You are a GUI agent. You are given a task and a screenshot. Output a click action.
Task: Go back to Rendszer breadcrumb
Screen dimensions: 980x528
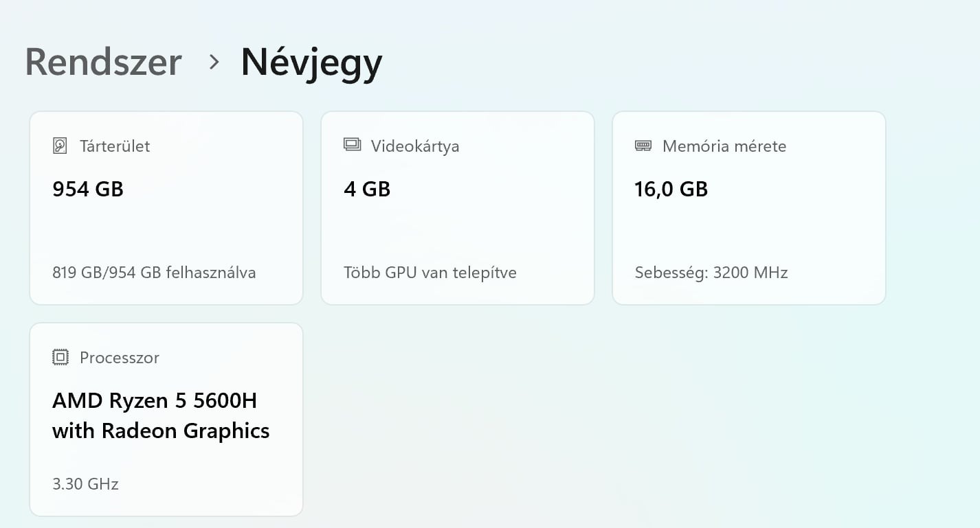[x=103, y=62]
